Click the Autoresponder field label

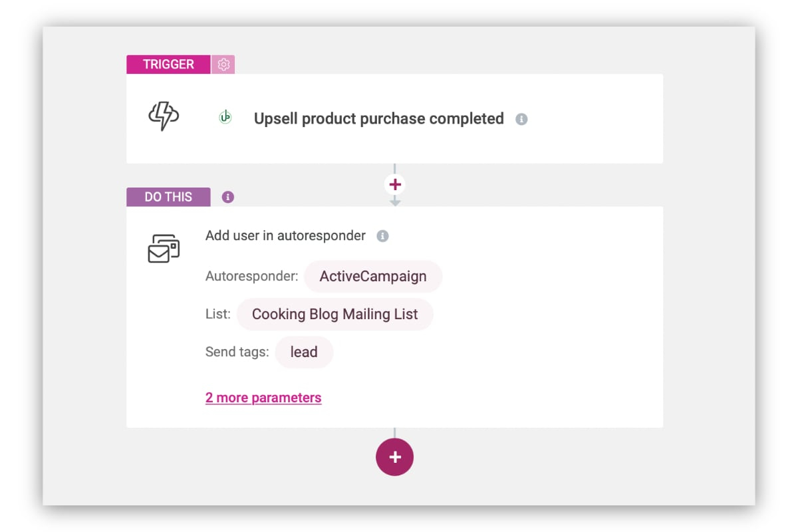click(x=252, y=276)
